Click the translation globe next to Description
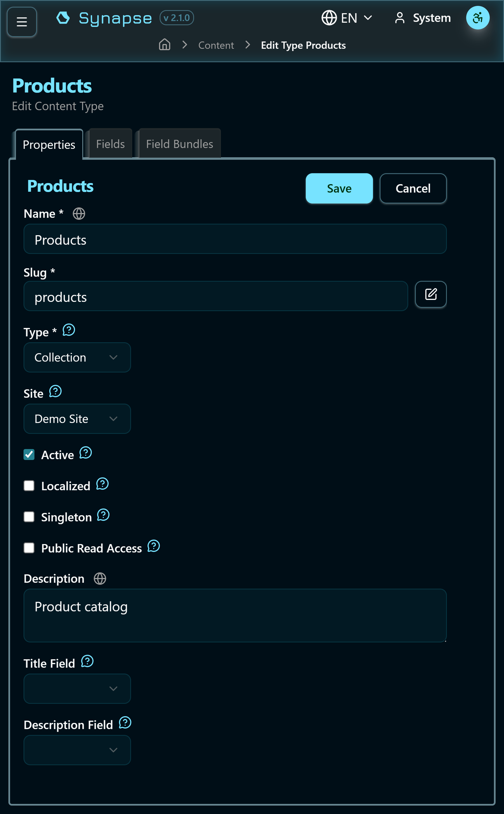The height and width of the screenshot is (814, 504). (99, 579)
